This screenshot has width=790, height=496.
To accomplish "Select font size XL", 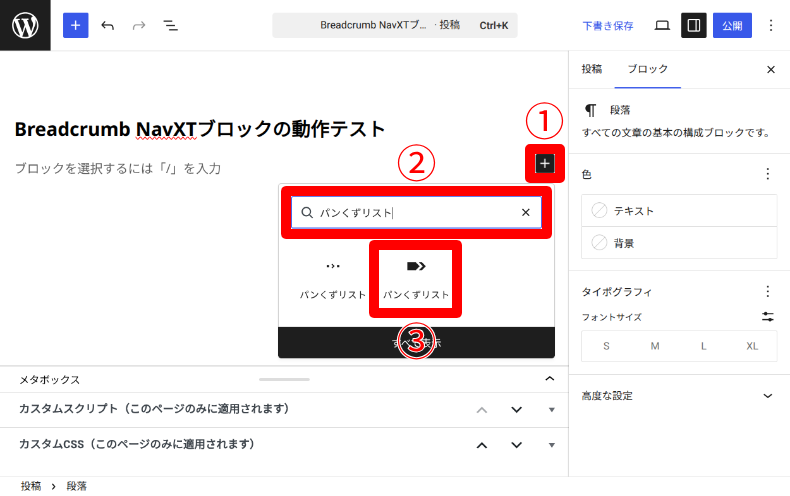I will tap(752, 346).
